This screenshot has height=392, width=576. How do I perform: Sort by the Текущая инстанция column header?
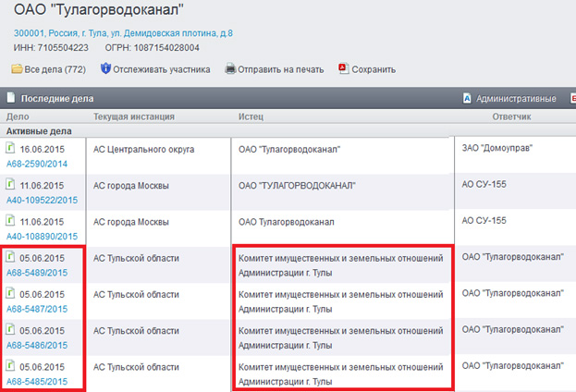coord(134,117)
